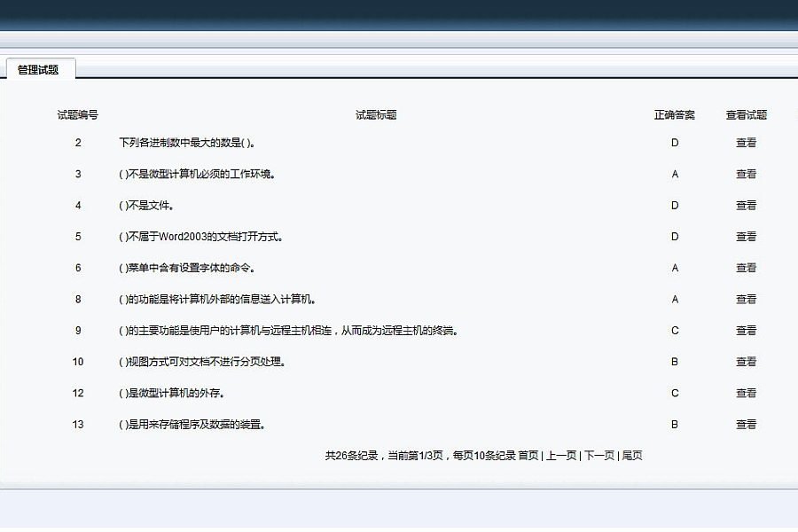Click the 试题编号 column header
The width and height of the screenshot is (798, 532).
(x=78, y=115)
